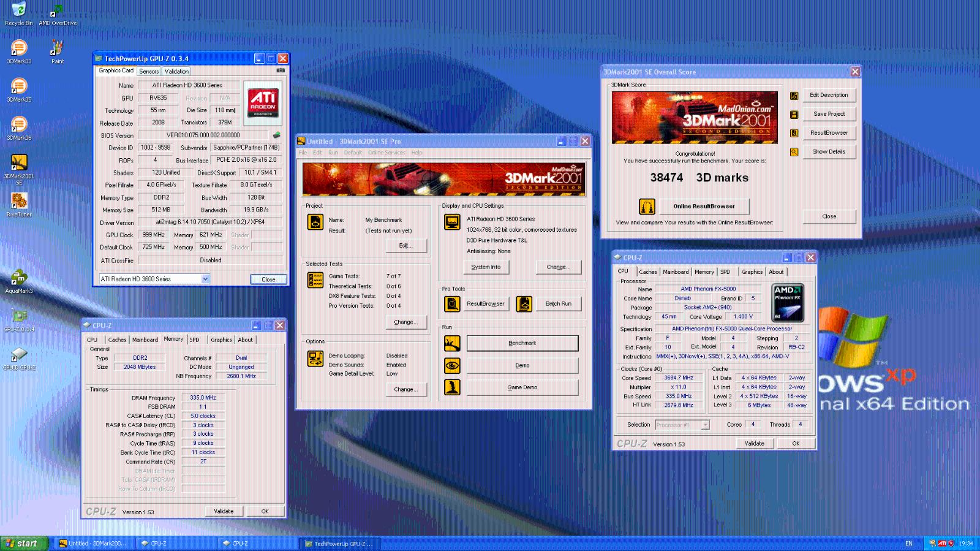Click the ResultBrowser magnifier icon in Pro Tools
The image size is (980, 551).
coord(452,303)
